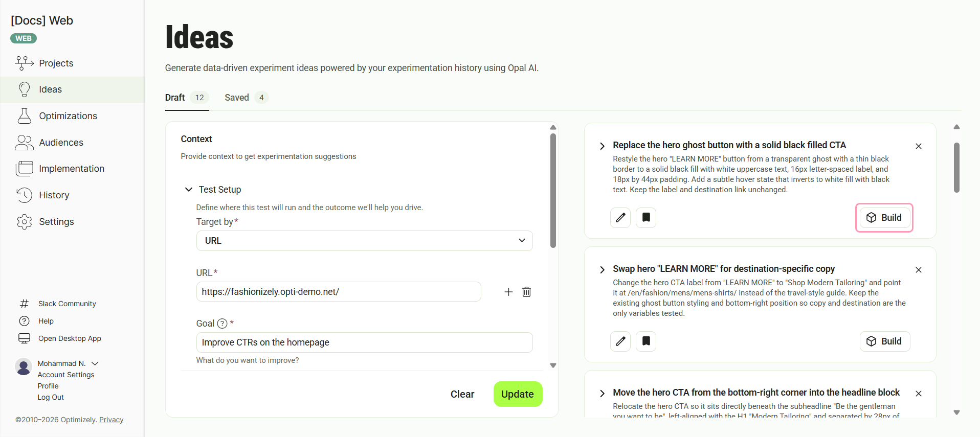
Task: Open the Projects section icon
Action: pos(25,63)
